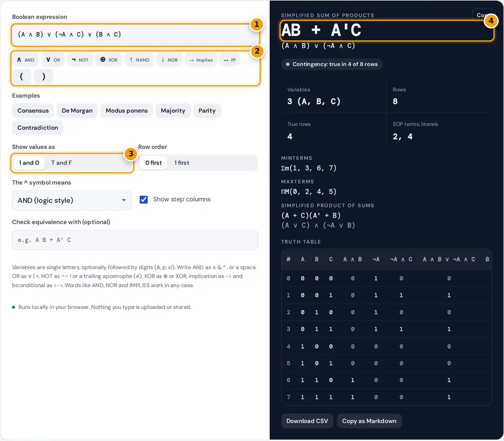Click the ¬A ∧ C column header
The image size is (504, 441).
tap(401, 260)
